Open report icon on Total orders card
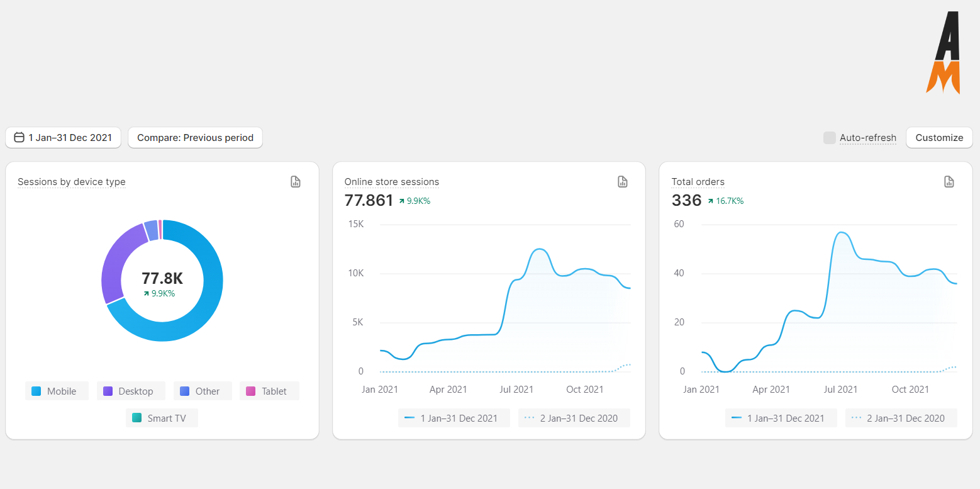This screenshot has height=489, width=980. pos(949,182)
